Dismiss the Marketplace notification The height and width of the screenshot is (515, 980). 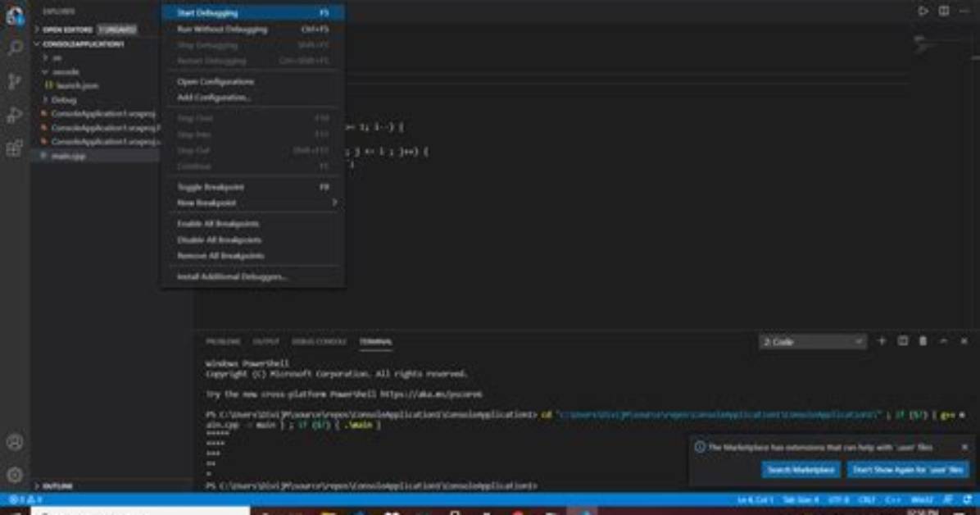click(x=964, y=447)
